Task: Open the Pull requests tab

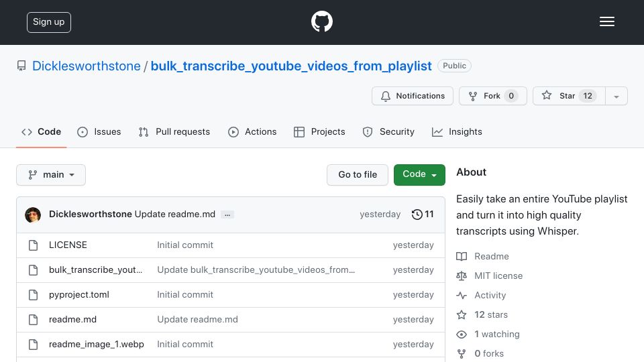Action: coord(174,132)
